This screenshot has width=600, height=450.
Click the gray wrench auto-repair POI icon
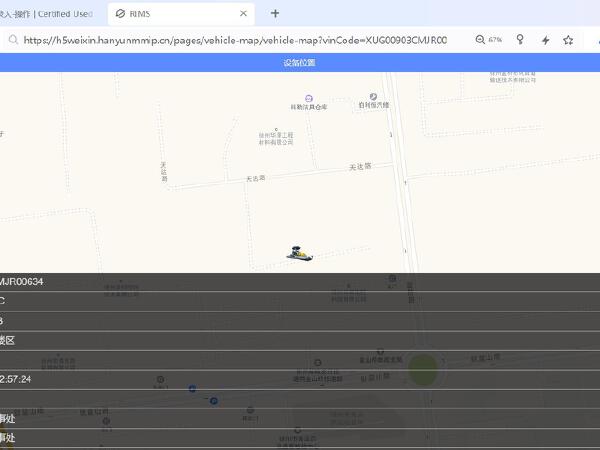pos(373,96)
